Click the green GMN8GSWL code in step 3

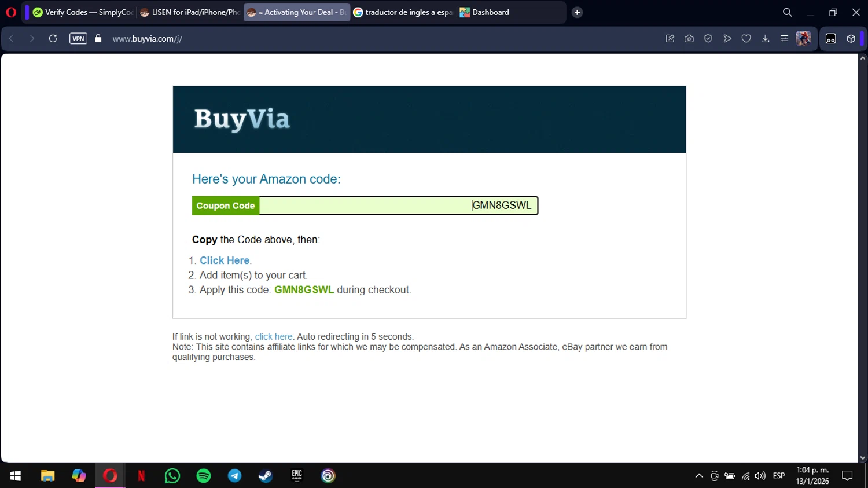click(304, 290)
